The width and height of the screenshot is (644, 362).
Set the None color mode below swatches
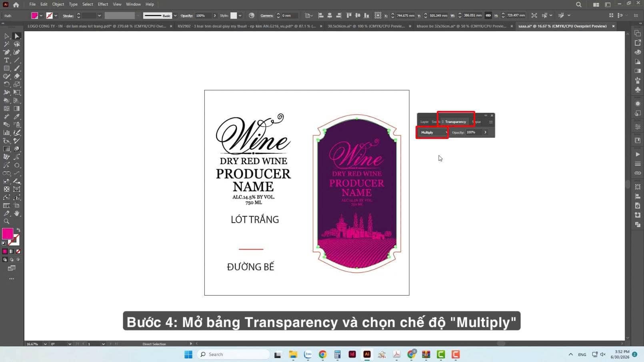click(18, 251)
